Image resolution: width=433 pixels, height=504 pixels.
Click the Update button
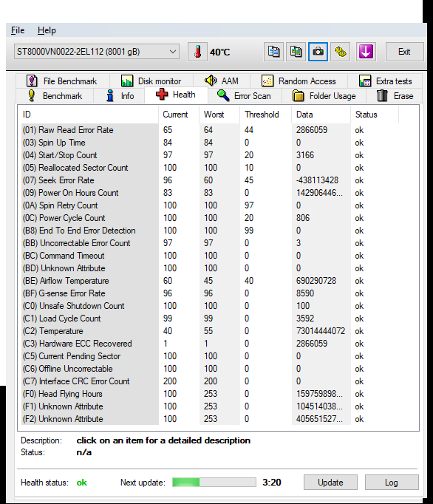coord(330,482)
